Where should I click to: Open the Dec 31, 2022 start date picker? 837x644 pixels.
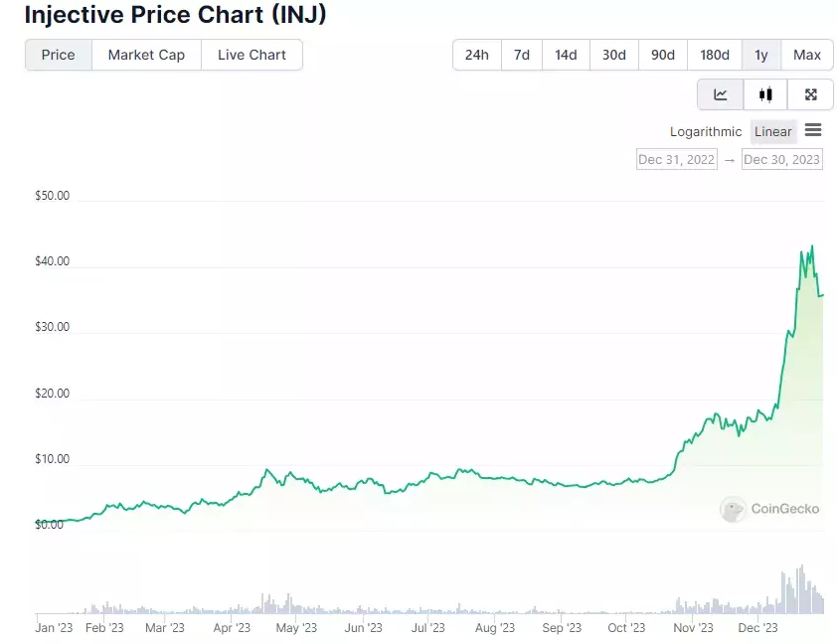(676, 160)
